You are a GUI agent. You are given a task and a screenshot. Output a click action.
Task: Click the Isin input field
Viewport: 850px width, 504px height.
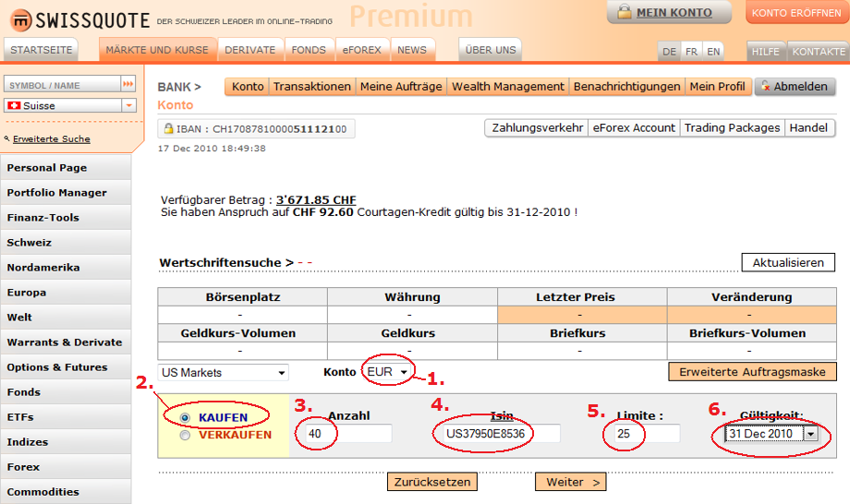pos(502,434)
